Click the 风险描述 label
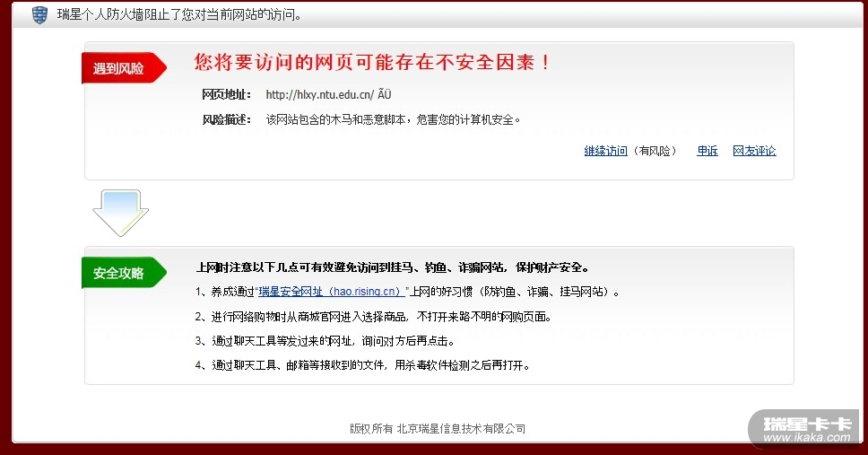Screen dimensions: 868x455 coord(226,119)
